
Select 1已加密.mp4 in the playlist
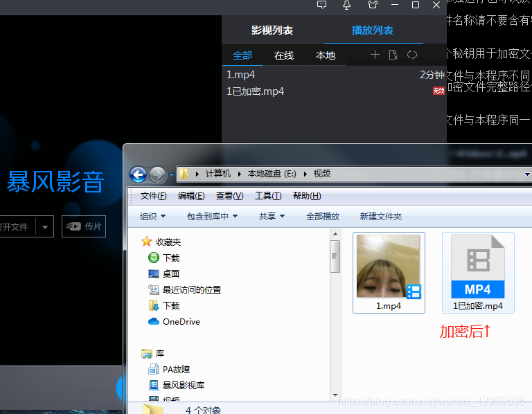[334, 91]
